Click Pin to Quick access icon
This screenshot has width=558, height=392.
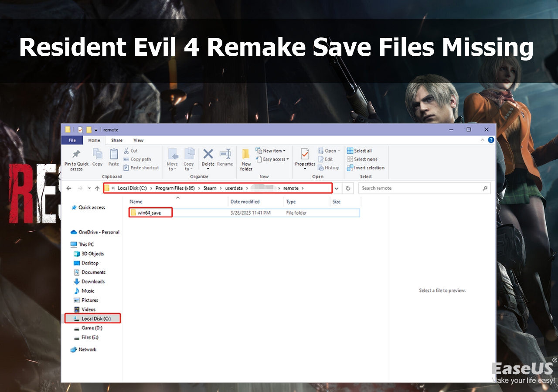pyautogui.click(x=76, y=155)
